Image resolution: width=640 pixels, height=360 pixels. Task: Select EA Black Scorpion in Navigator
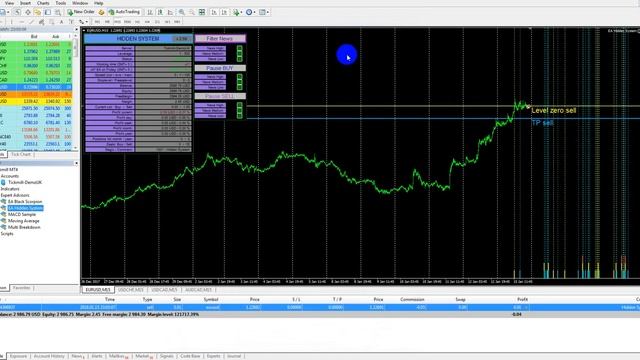click(25, 202)
